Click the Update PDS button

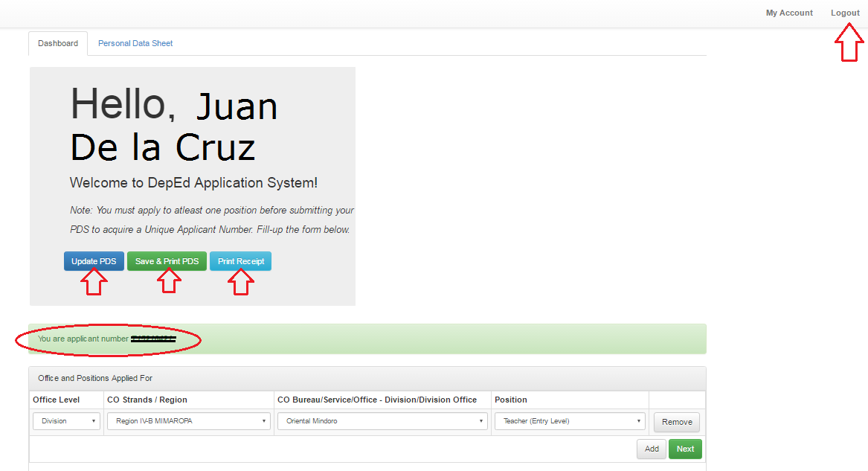[94, 261]
